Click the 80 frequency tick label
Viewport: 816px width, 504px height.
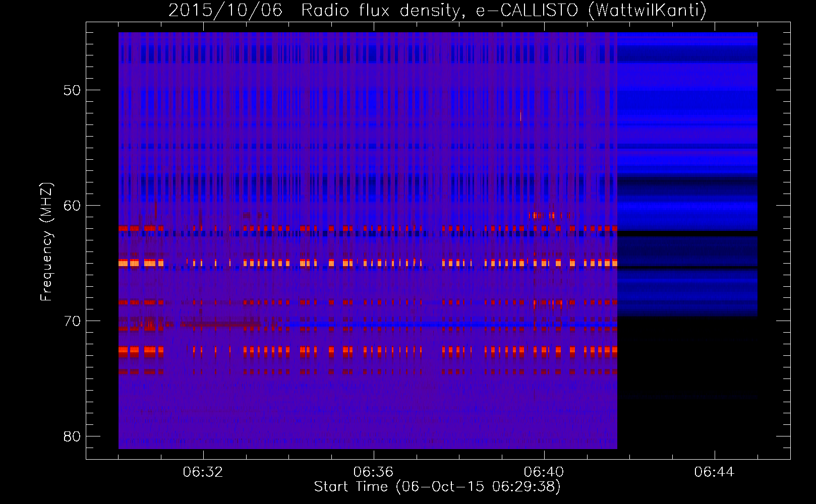click(73, 436)
